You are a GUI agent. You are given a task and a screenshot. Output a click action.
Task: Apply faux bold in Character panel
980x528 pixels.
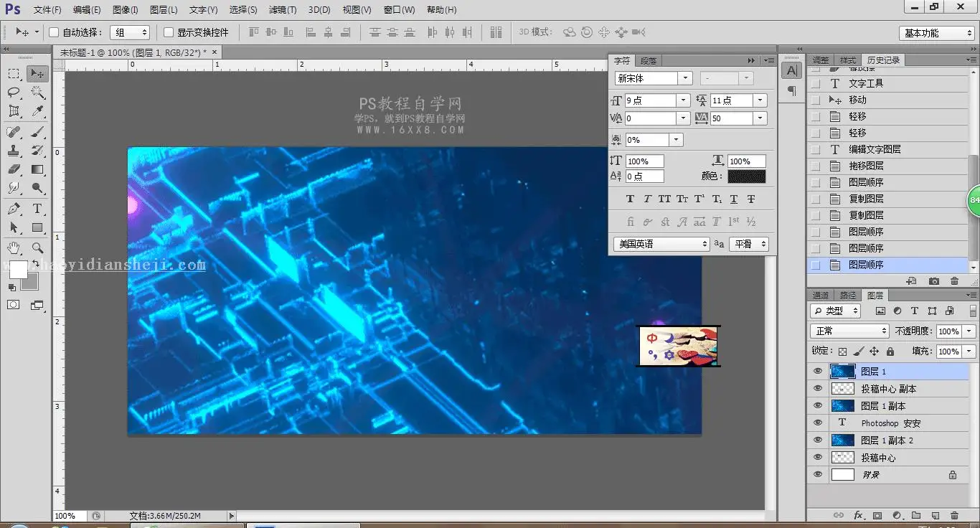pyautogui.click(x=631, y=199)
